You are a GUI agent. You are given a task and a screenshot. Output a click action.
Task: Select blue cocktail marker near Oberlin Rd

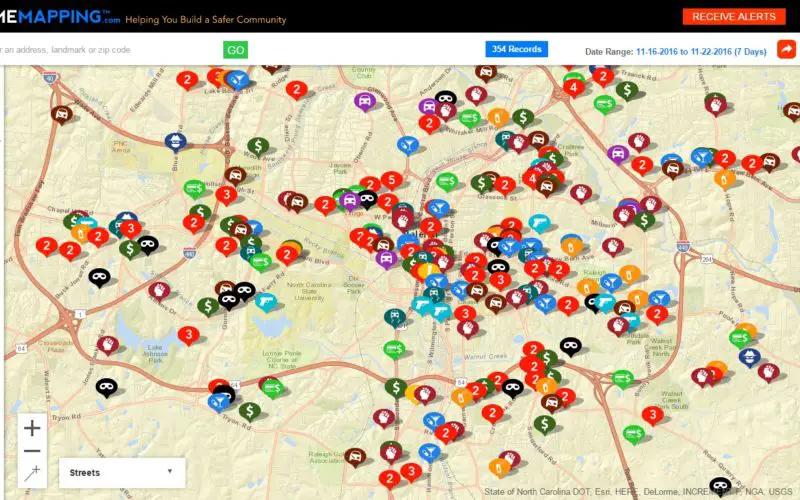408,145
